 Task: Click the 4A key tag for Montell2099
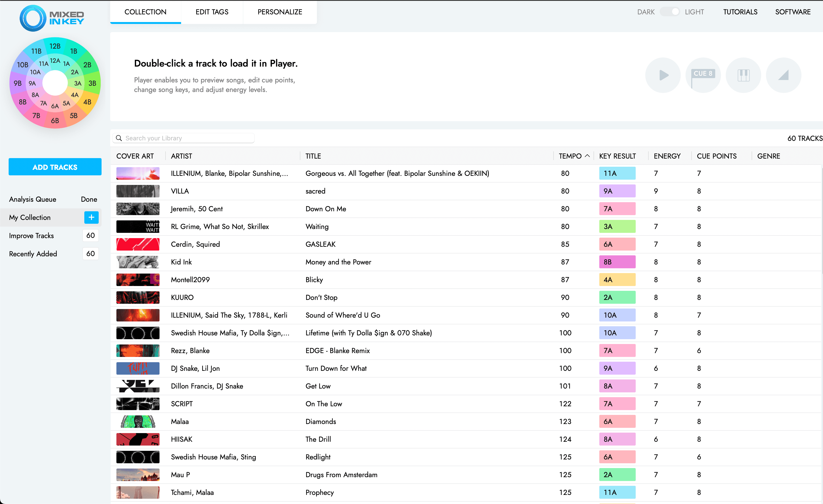click(x=617, y=280)
